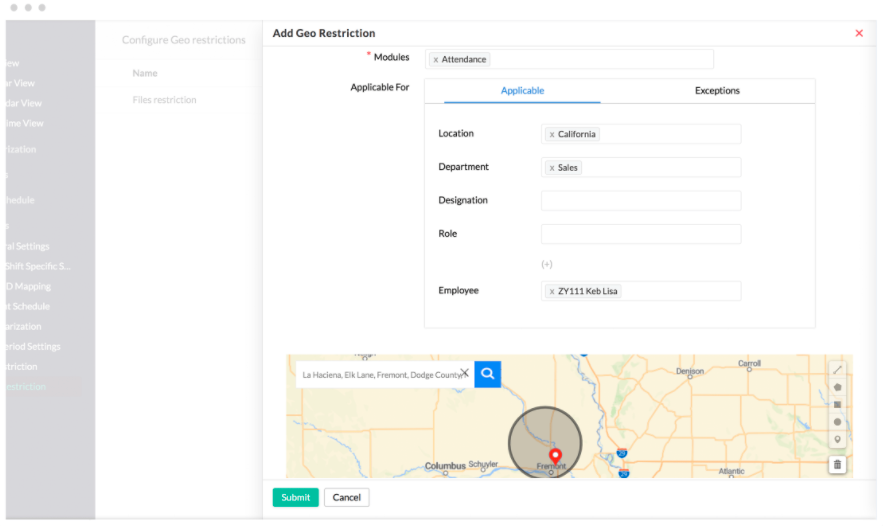Screen dimensions: 883x526
Task: Submit the geo restriction form
Action: tap(295, 497)
